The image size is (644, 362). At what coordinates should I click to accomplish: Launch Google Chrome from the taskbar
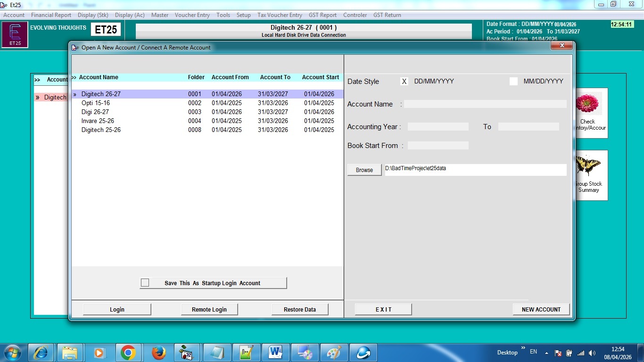(x=128, y=353)
